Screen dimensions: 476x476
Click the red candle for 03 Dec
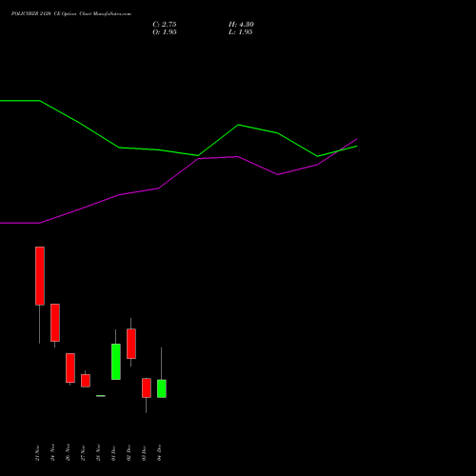(x=147, y=387)
